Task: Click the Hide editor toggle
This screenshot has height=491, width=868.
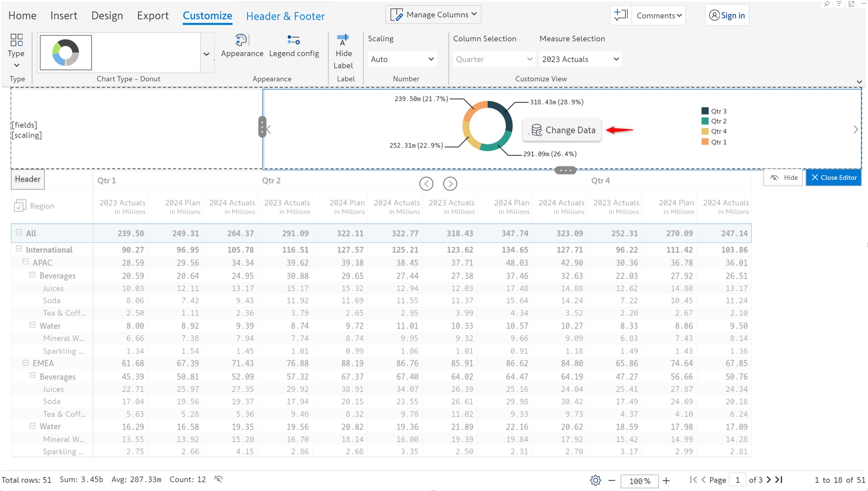Action: (x=783, y=177)
